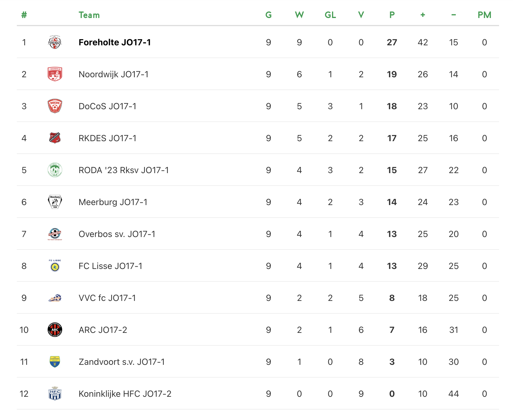Select the GL column header
513x420 pixels.
click(x=330, y=15)
